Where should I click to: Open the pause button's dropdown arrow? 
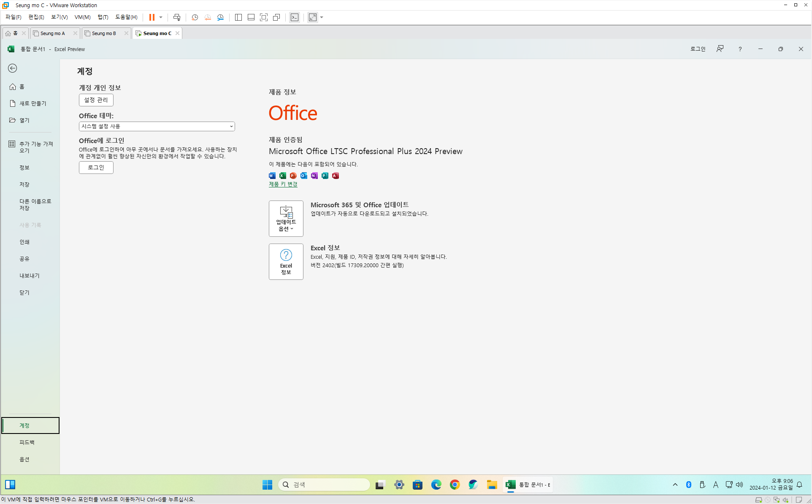coord(161,17)
